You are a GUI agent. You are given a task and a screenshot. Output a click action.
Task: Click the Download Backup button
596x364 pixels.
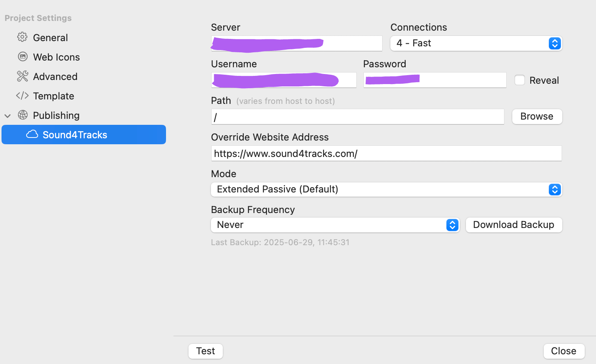(x=514, y=225)
